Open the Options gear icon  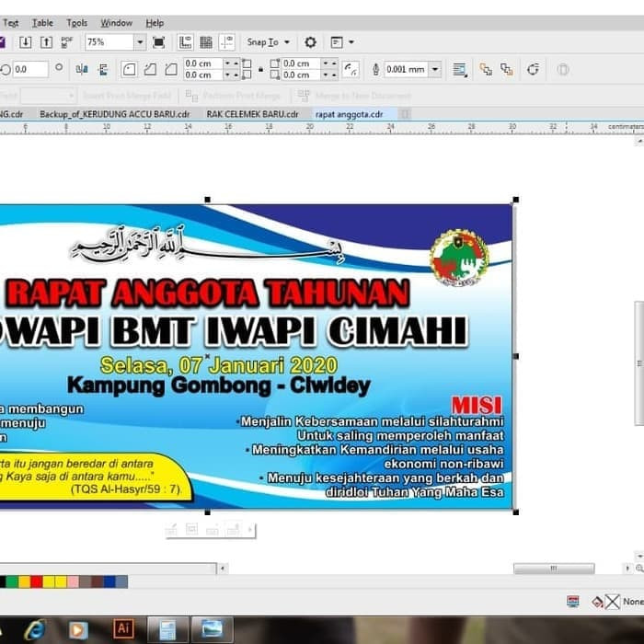[x=310, y=42]
